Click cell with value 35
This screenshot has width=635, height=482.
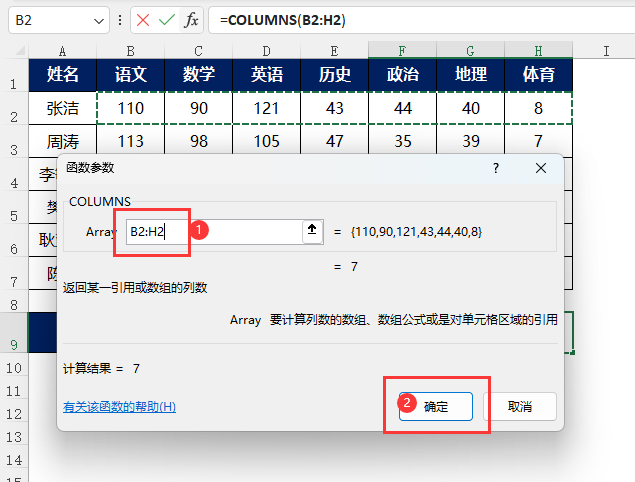(403, 140)
